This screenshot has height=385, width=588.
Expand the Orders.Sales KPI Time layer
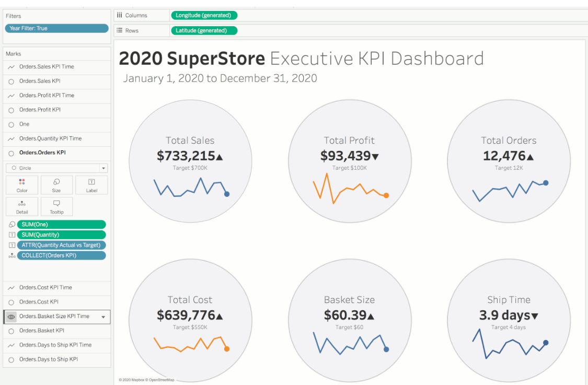56,67
